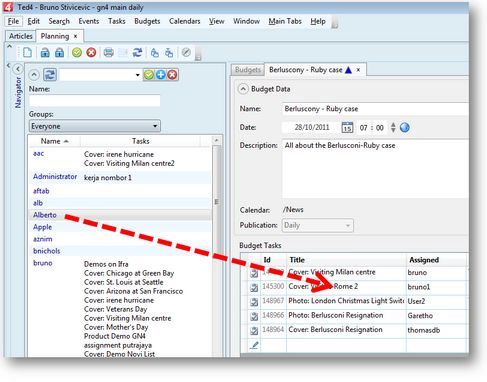Viewport: 487px width, 382px height.
Task: Select bruno's task Cover: Veterans Day
Action: pos(115,309)
